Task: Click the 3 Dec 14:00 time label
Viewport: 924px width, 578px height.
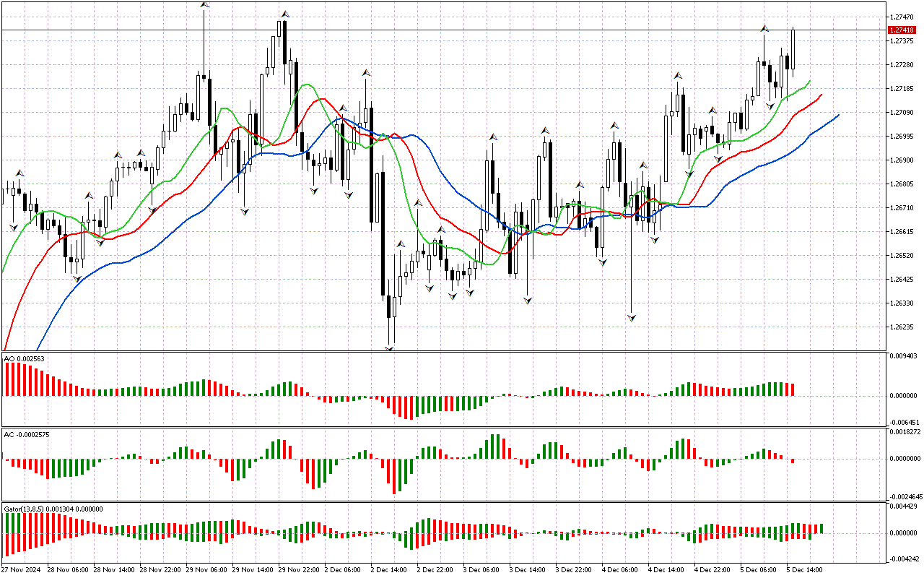Action: (x=528, y=570)
